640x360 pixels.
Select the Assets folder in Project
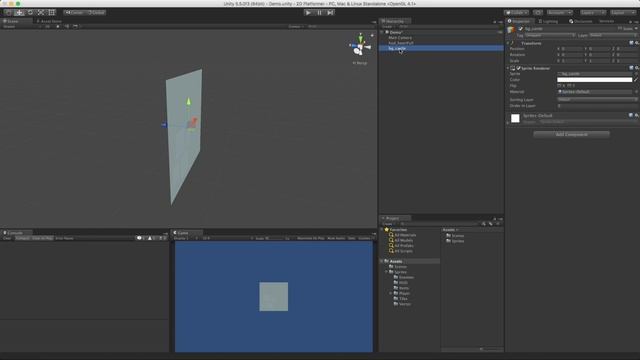click(409, 261)
